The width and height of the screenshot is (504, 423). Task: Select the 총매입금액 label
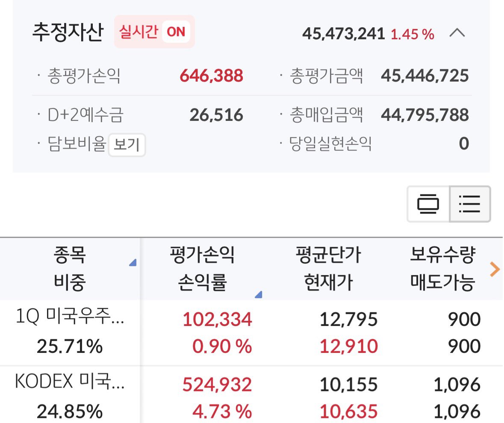326,115
